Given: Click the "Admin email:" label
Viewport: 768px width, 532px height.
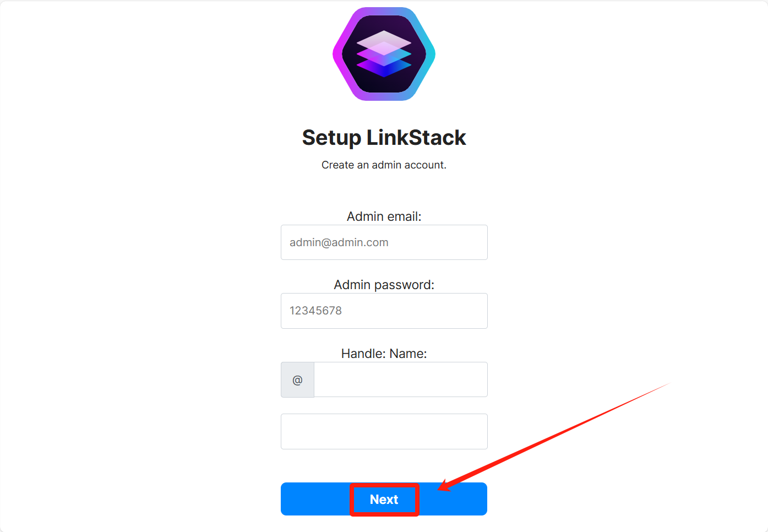Looking at the screenshot, I should tap(384, 216).
